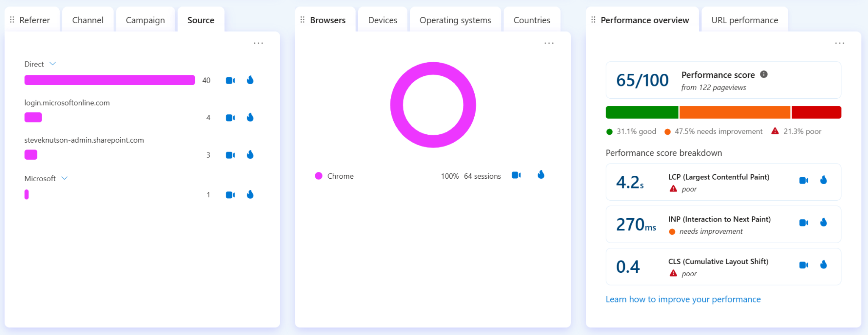This screenshot has height=335, width=868.
Task: View recordings for login.microsoftonline.com
Action: pos(230,118)
